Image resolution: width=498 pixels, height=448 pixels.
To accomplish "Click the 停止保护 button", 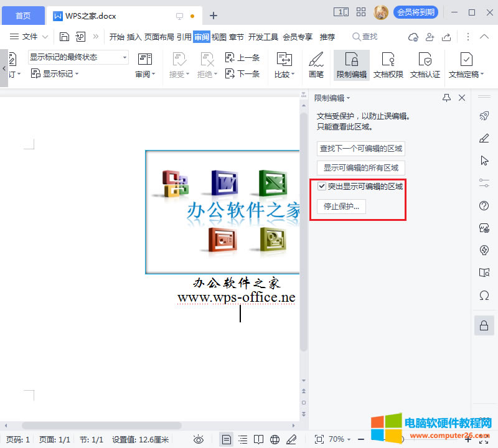I will pos(341,207).
